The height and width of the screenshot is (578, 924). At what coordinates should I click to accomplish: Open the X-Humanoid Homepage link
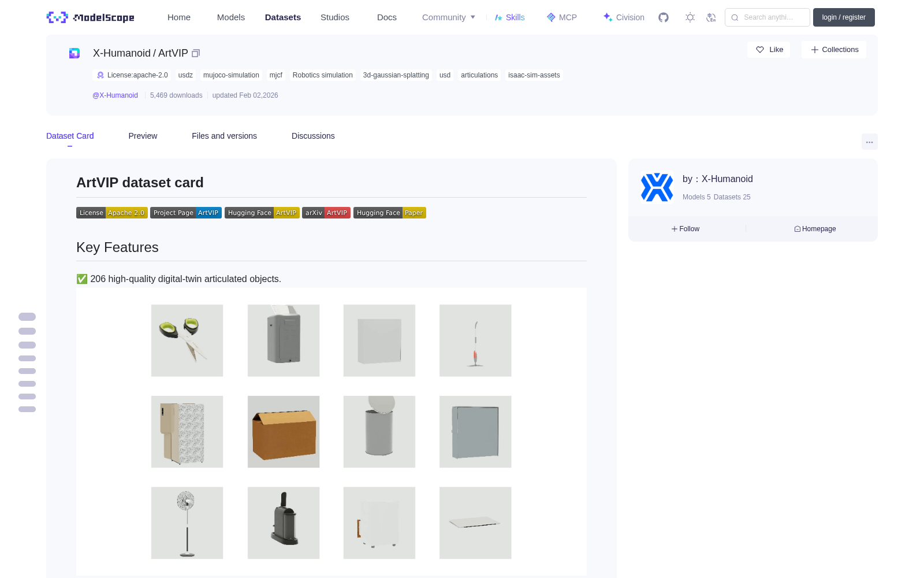click(815, 229)
